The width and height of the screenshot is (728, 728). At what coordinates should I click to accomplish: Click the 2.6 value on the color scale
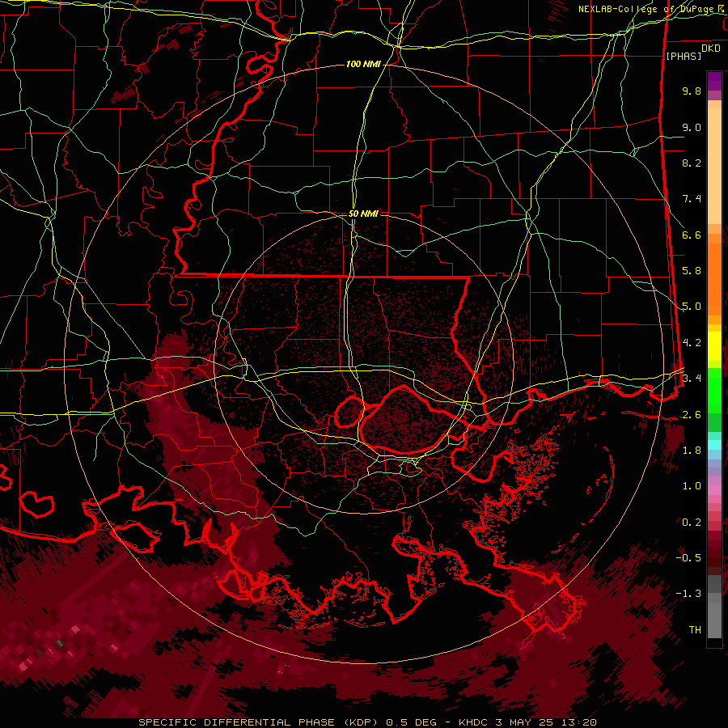coord(692,415)
